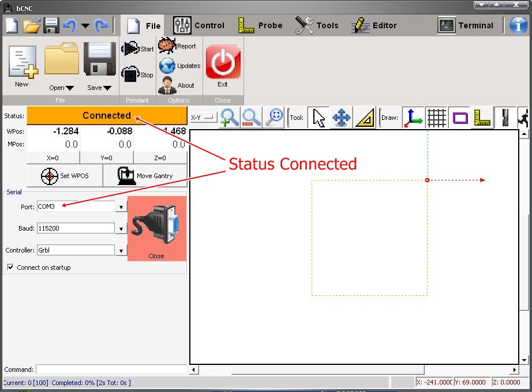Viewport: 532px width, 392px height.
Task: Show the purple margin rectangle overlay
Action: 459,118
